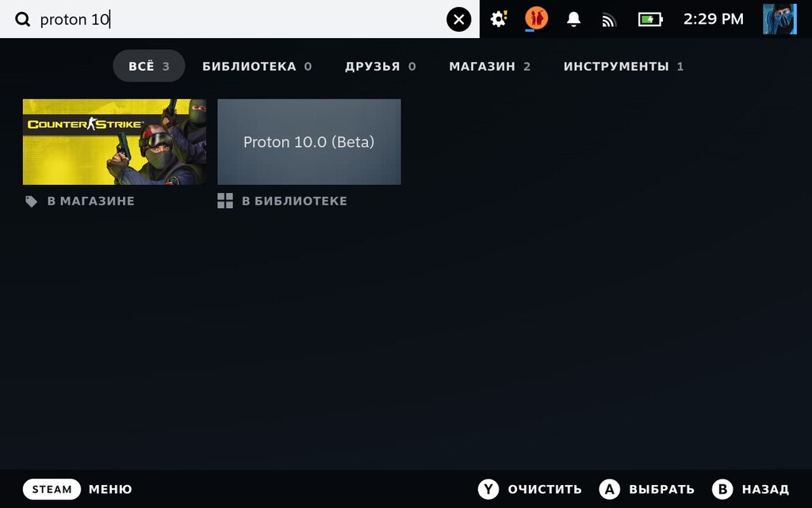Click the A button glyph
The width and height of the screenshot is (812, 508).
[x=610, y=489]
